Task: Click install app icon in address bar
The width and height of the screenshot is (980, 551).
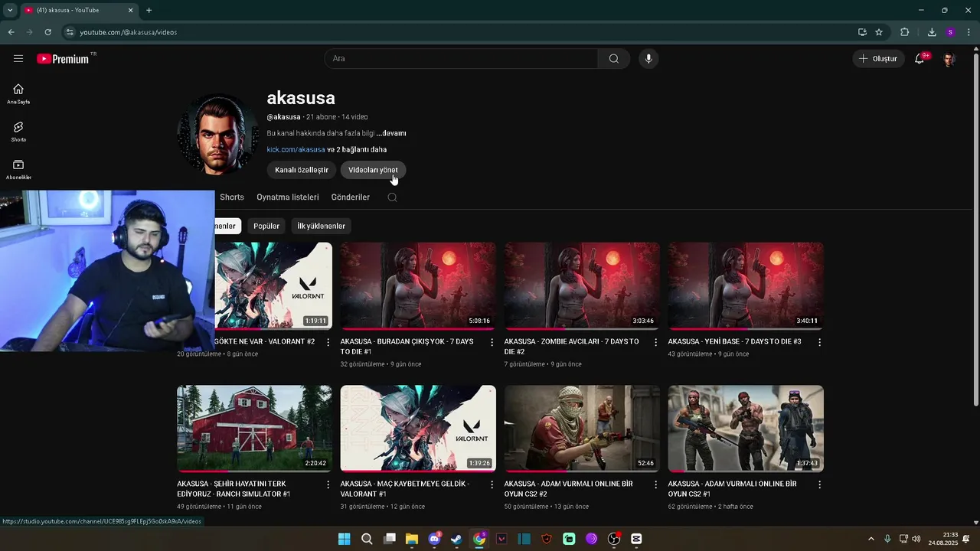Action: 862,32
